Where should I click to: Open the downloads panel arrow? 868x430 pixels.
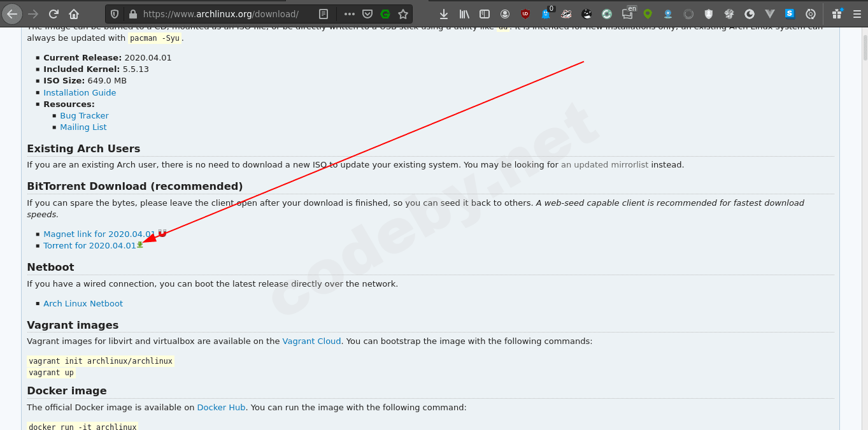(444, 13)
